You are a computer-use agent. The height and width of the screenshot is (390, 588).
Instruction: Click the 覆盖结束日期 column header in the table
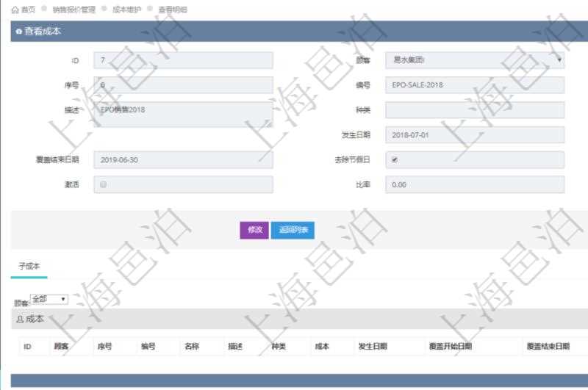coord(548,347)
